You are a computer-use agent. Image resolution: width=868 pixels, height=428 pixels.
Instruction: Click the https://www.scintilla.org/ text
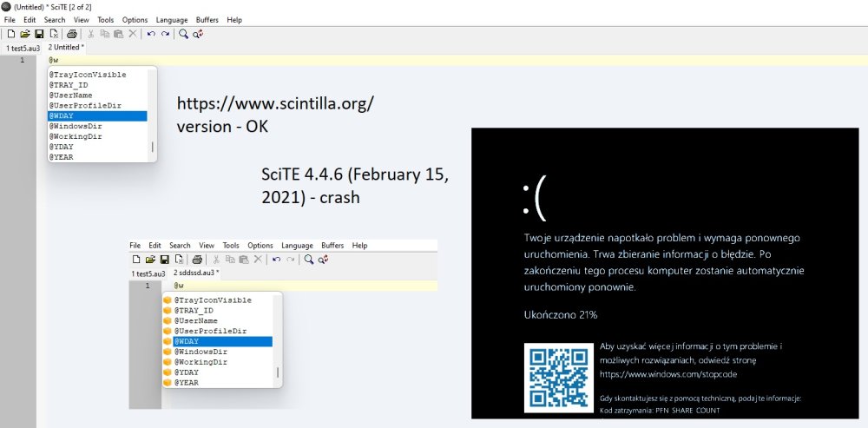pos(275,103)
